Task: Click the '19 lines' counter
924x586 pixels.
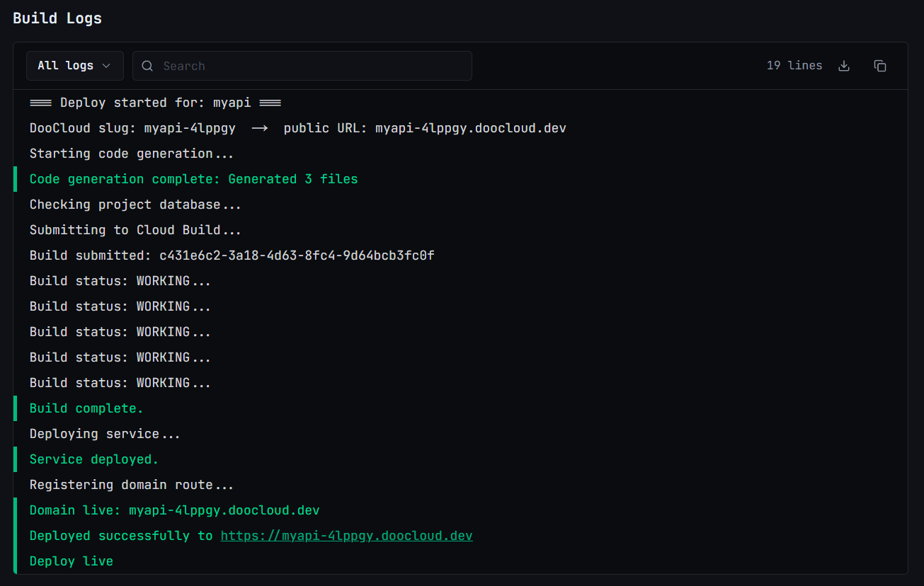Action: [x=794, y=66]
